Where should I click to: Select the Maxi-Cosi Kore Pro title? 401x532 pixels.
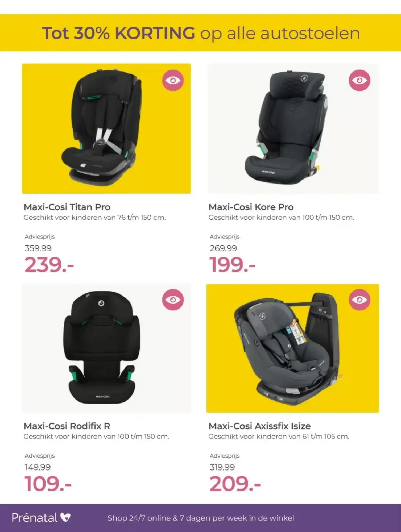click(251, 207)
